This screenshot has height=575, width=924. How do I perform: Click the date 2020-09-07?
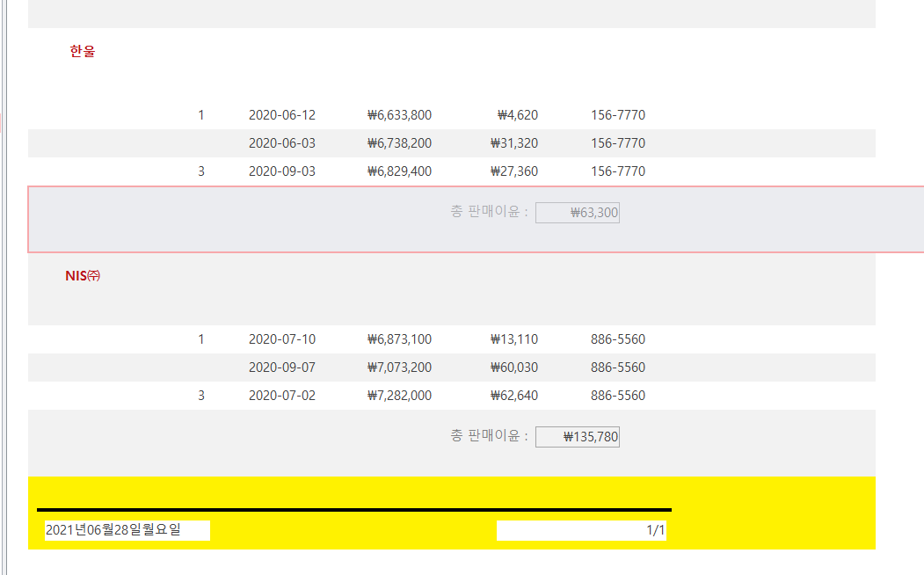pos(281,368)
